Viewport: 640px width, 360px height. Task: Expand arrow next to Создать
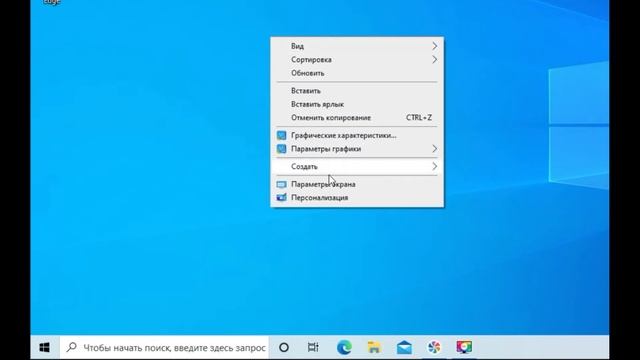434,167
